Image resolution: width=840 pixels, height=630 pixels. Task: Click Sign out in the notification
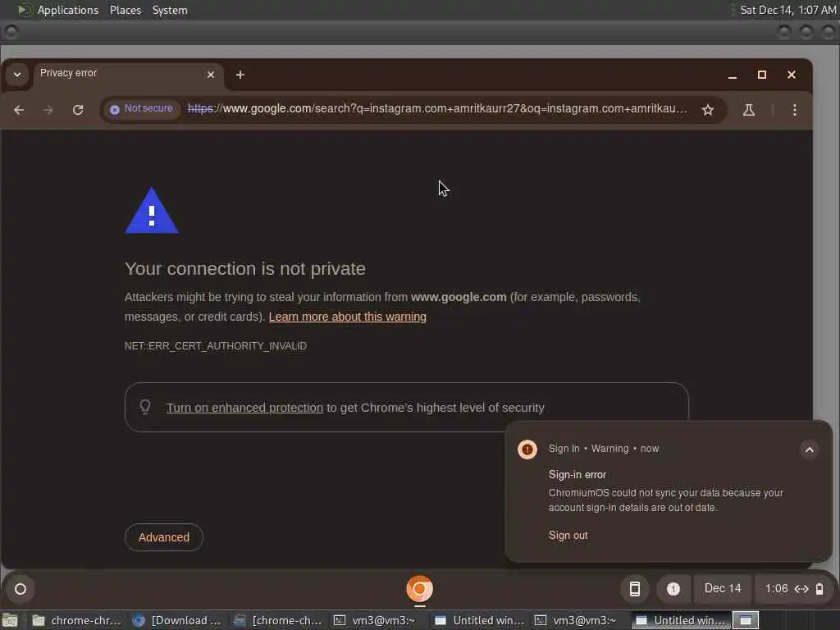click(x=568, y=535)
